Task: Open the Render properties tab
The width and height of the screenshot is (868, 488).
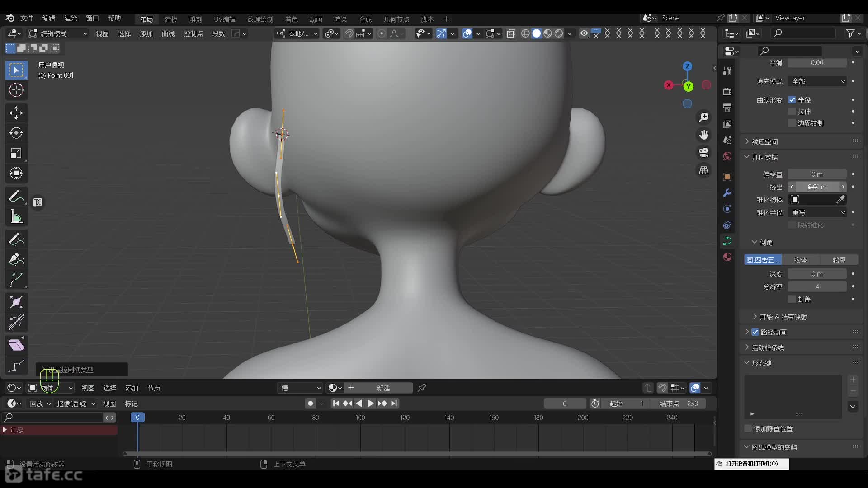Action: pyautogui.click(x=727, y=92)
